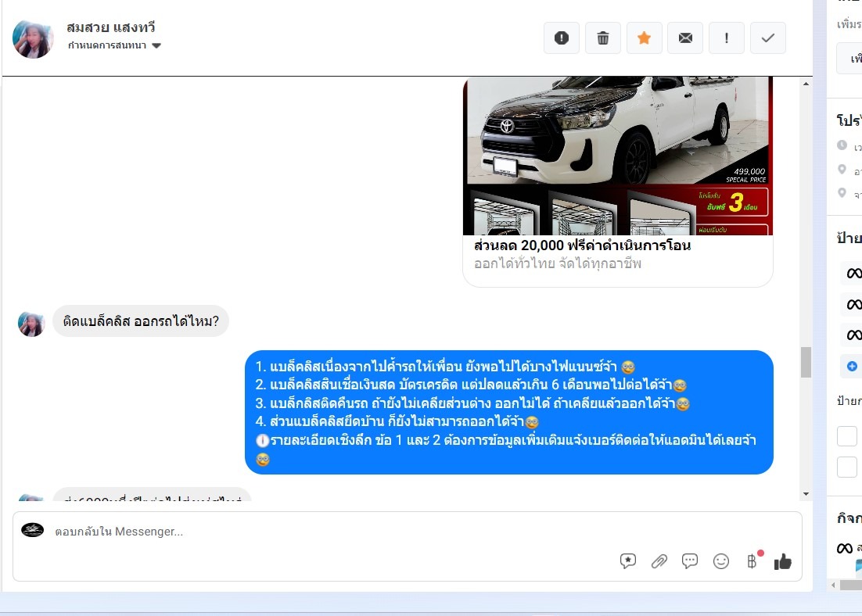Screen dimensions: 862x616
Task: Mark conversation as spam with the octagon icon
Action: pyautogui.click(x=561, y=38)
